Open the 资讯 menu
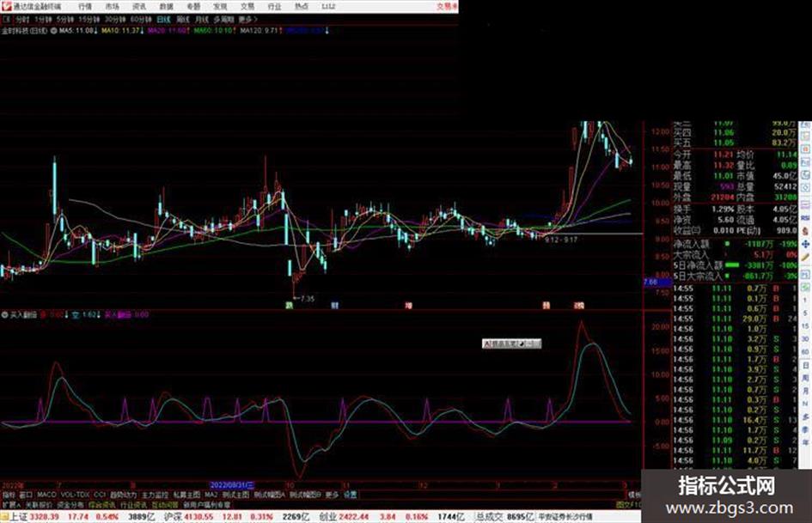The width and height of the screenshot is (812, 523). [139, 6]
